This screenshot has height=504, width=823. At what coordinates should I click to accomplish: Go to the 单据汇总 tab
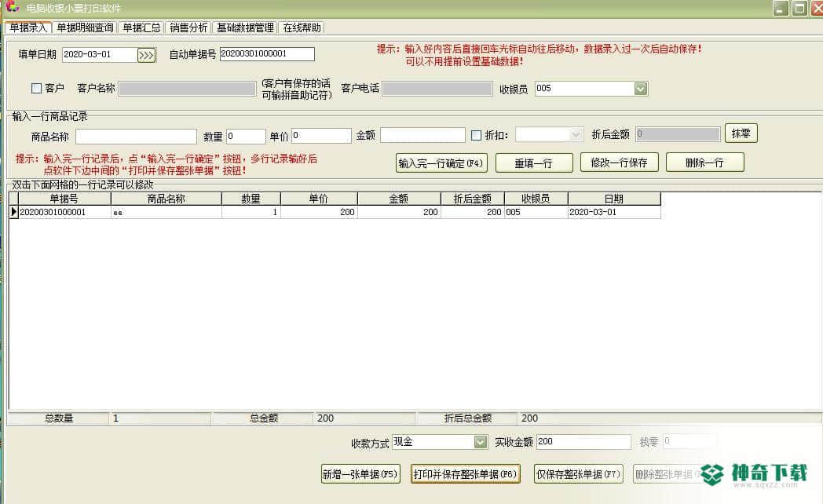click(x=141, y=27)
